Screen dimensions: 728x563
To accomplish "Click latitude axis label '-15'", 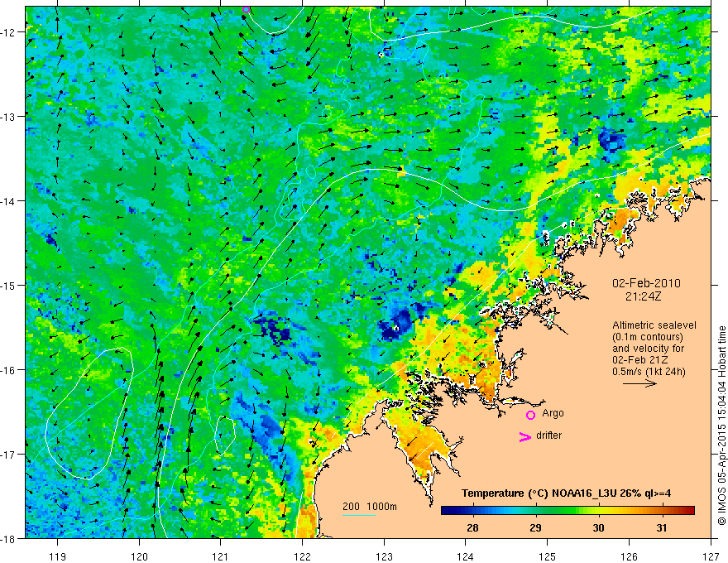I will point(9,285).
